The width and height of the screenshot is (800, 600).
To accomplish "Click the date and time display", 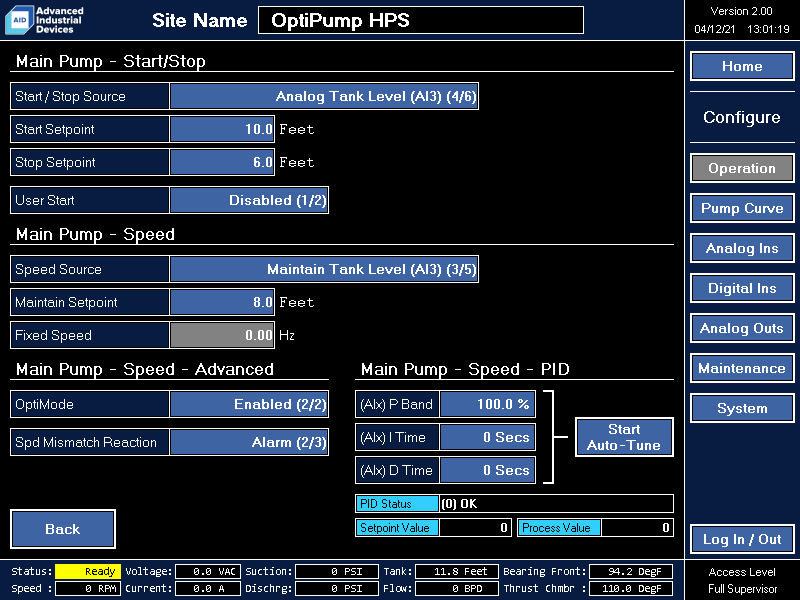I will pos(742,29).
